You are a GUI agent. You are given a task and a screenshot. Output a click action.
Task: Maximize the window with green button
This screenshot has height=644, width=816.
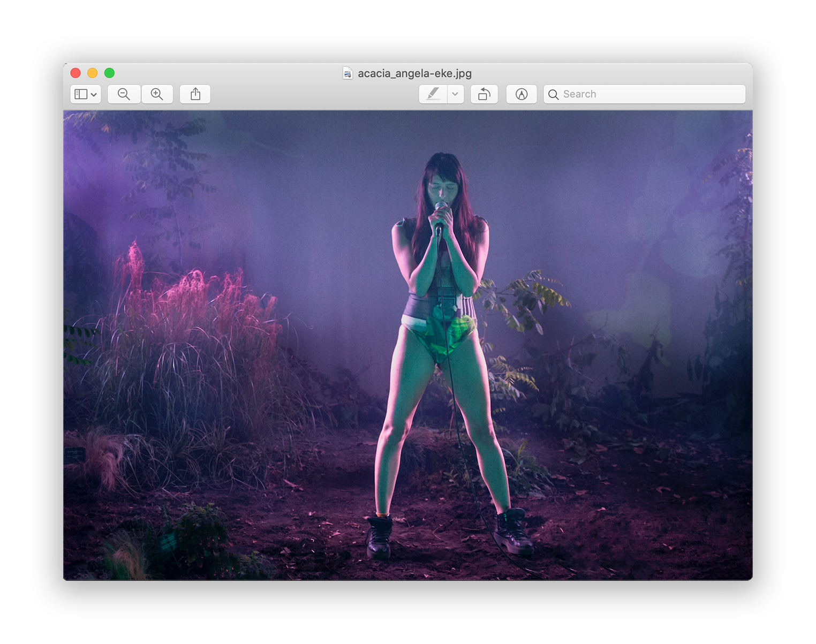click(109, 73)
